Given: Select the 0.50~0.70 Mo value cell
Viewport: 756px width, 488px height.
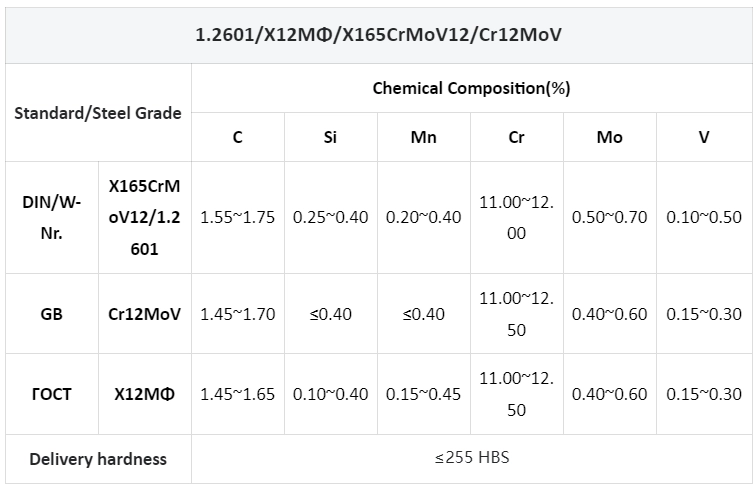Looking at the screenshot, I should pyautogui.click(x=609, y=217).
